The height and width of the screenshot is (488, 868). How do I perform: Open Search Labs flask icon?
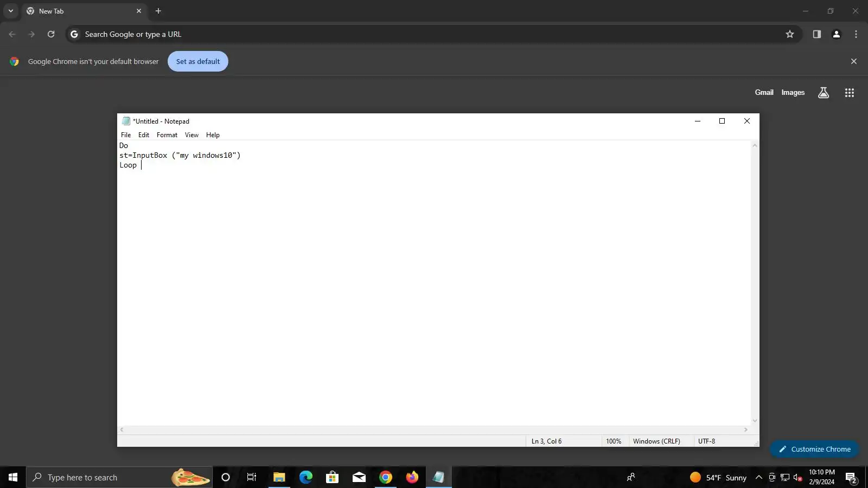[x=824, y=92]
